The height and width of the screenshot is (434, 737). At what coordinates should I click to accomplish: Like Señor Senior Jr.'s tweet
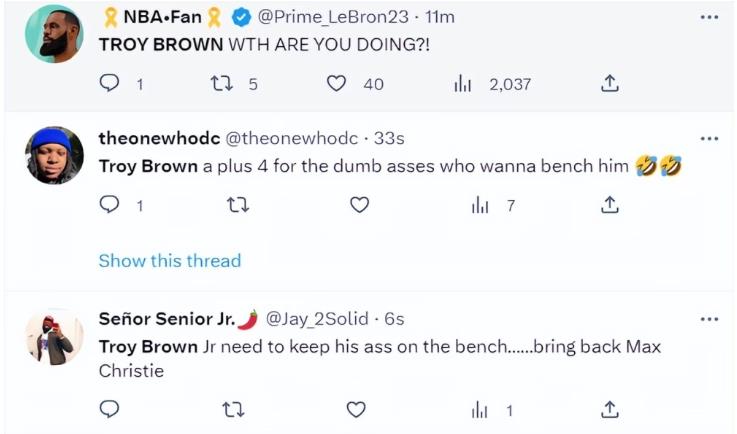(356, 409)
